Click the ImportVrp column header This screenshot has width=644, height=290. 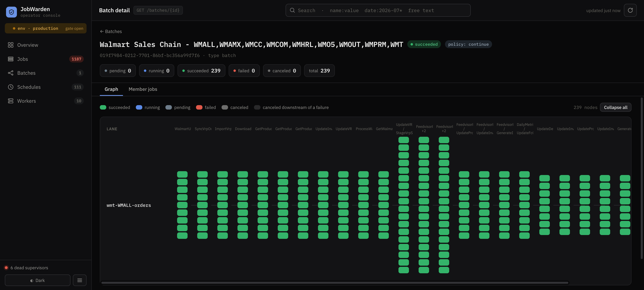(x=223, y=129)
